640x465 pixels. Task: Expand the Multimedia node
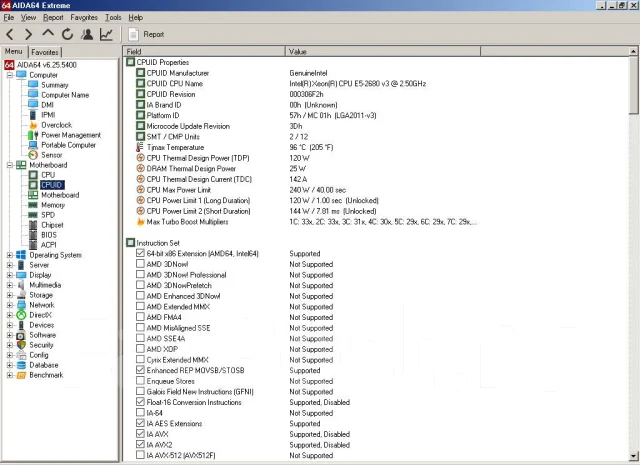click(x=9, y=285)
